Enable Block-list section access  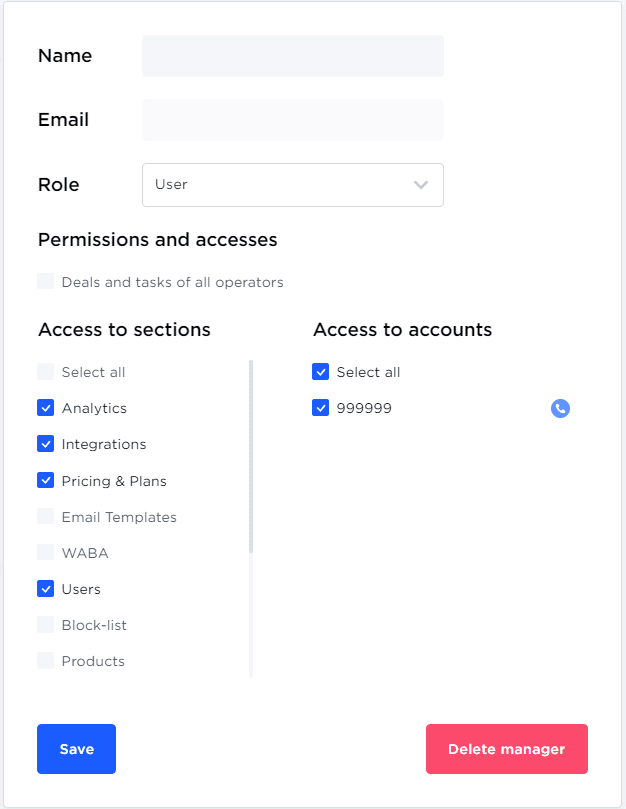click(46, 625)
